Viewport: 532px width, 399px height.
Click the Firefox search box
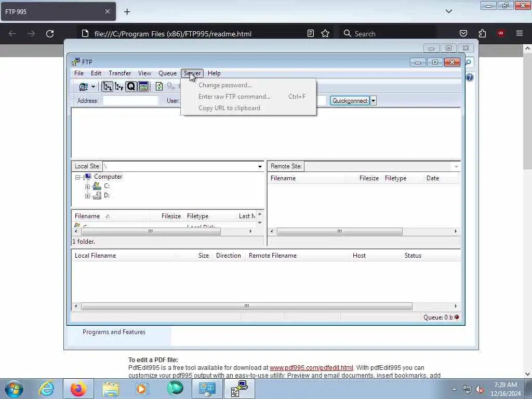(388, 34)
